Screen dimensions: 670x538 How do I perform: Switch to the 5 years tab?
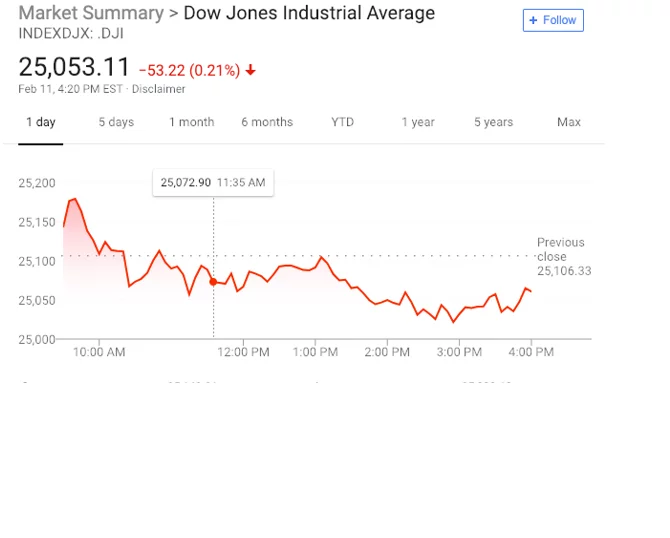494,122
